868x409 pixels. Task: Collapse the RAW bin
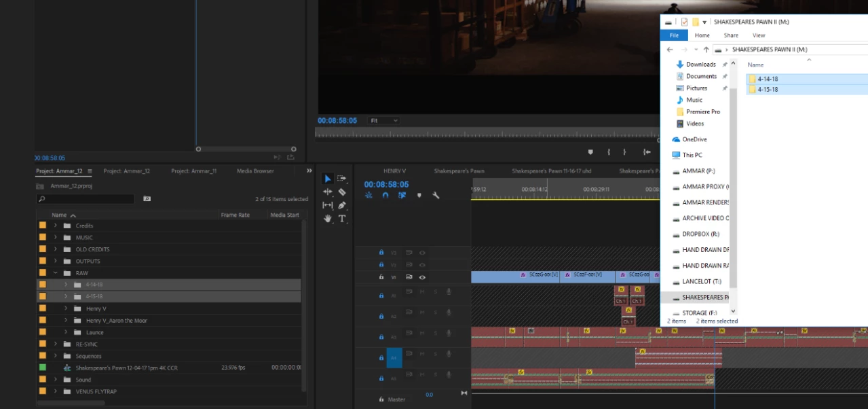point(56,273)
